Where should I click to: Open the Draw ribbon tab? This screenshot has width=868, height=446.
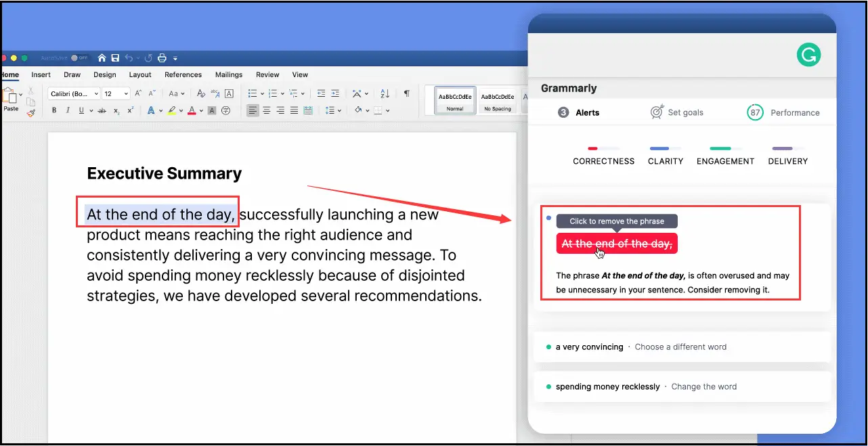coord(72,75)
